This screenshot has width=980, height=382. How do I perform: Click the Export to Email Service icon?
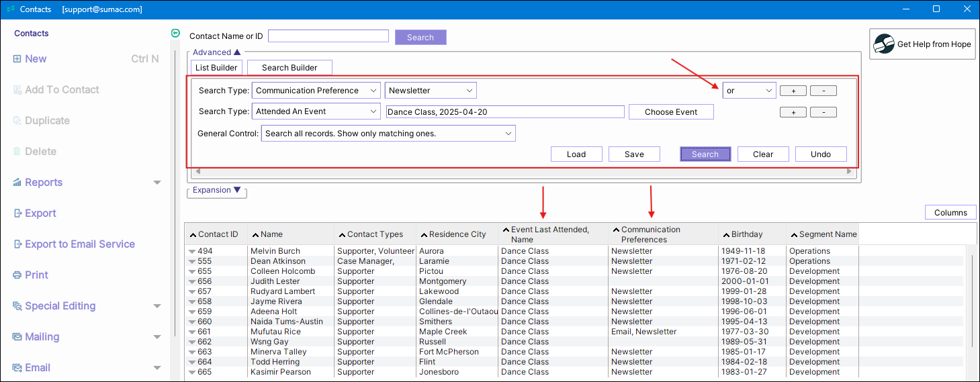click(x=17, y=244)
